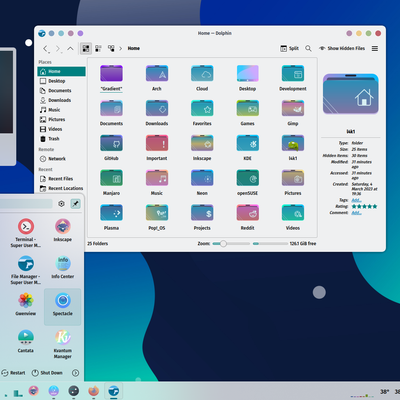Screen dimensions: 400x400
Task: Expand breadcrumb arrow before Home
Action: coord(121,48)
